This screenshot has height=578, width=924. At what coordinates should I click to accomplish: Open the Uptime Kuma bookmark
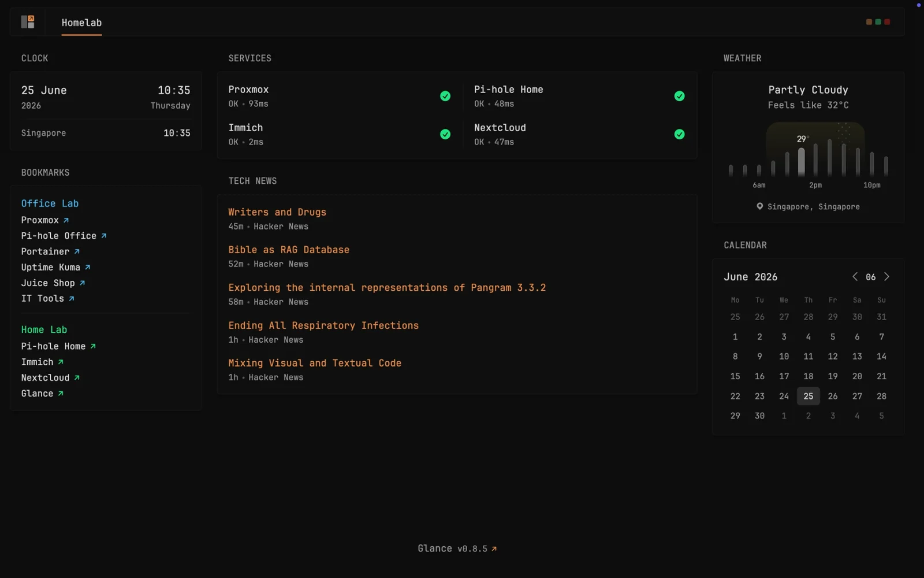(x=56, y=267)
